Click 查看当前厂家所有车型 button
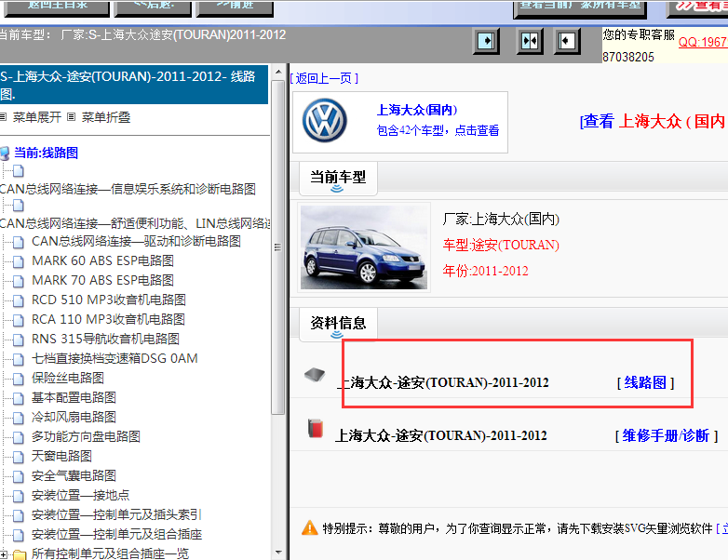The height and width of the screenshot is (560, 728). click(580, 8)
